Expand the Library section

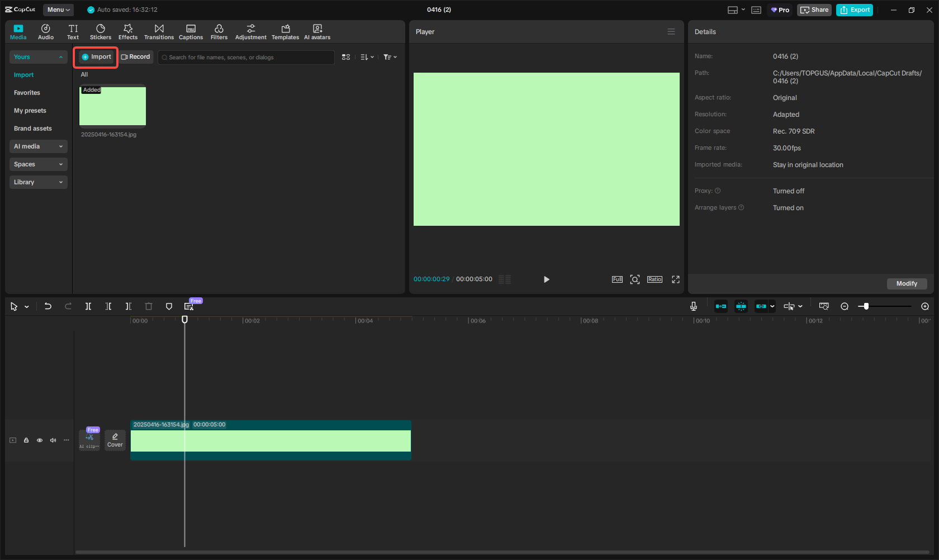[38, 182]
